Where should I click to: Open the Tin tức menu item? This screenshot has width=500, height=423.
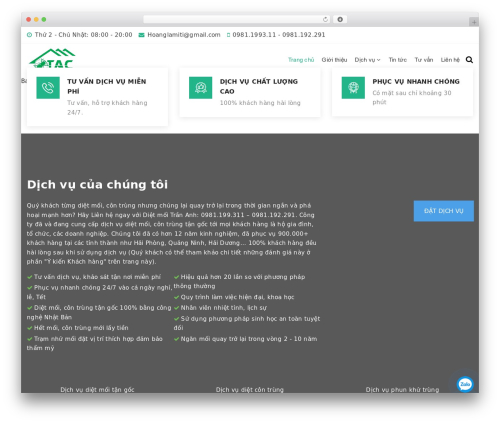coord(398,60)
